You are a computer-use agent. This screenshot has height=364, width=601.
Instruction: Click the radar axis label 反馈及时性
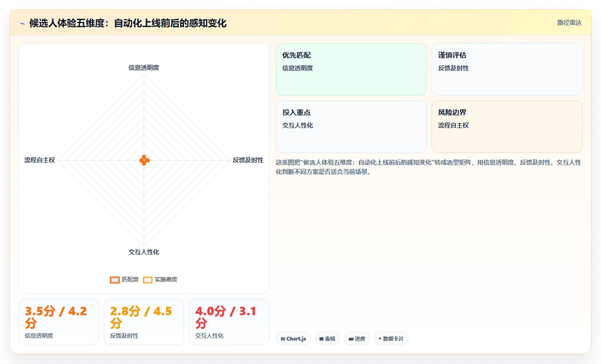[x=248, y=160]
